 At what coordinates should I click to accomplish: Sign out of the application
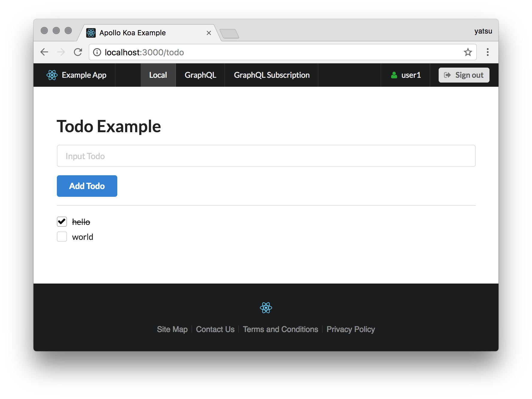tap(464, 75)
